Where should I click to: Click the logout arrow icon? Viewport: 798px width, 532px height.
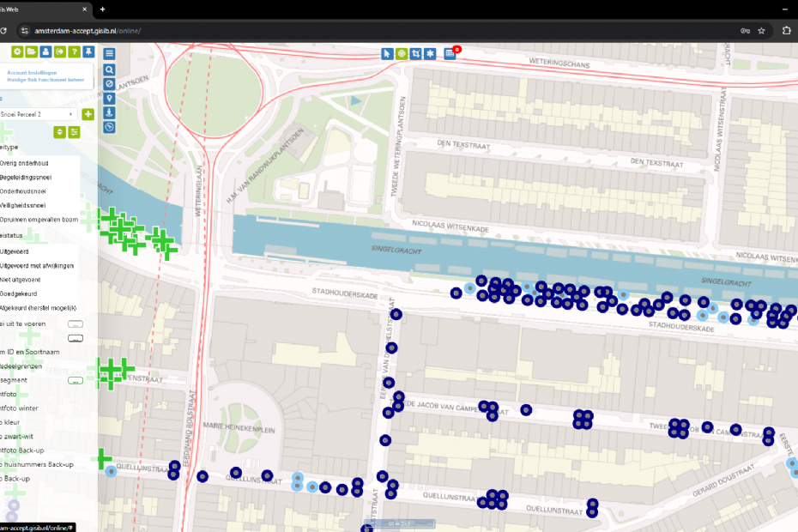pyautogui.click(x=60, y=52)
